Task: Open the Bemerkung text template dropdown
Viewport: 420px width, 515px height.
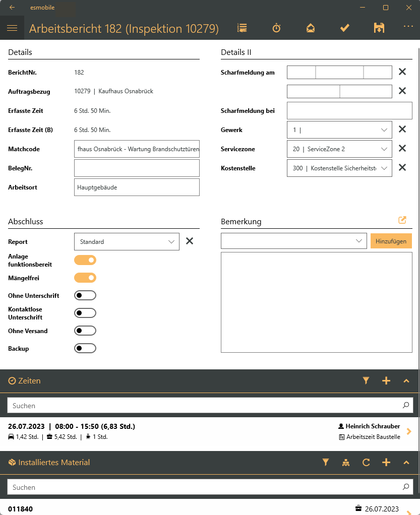Action: point(294,241)
